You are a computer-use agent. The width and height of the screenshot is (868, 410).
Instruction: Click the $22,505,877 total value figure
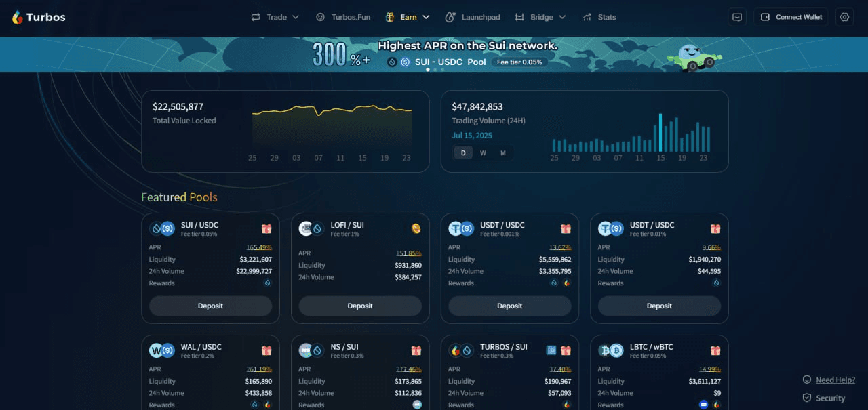click(x=178, y=106)
